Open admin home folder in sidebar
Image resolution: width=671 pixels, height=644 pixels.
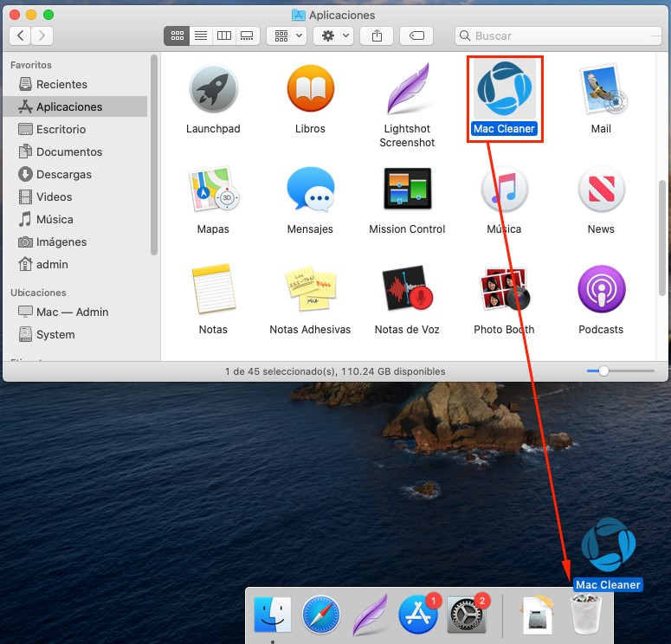pyautogui.click(x=74, y=265)
